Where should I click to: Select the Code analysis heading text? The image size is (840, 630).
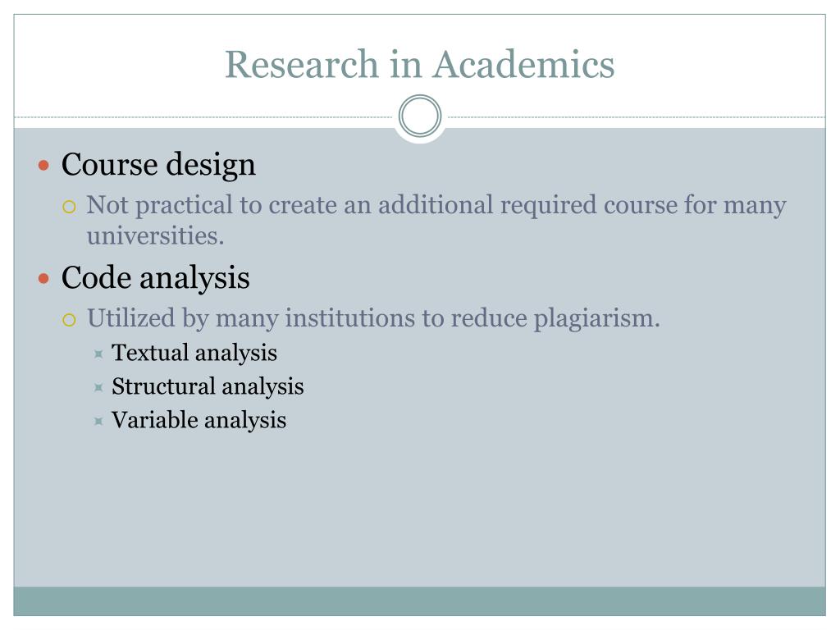coord(155,278)
